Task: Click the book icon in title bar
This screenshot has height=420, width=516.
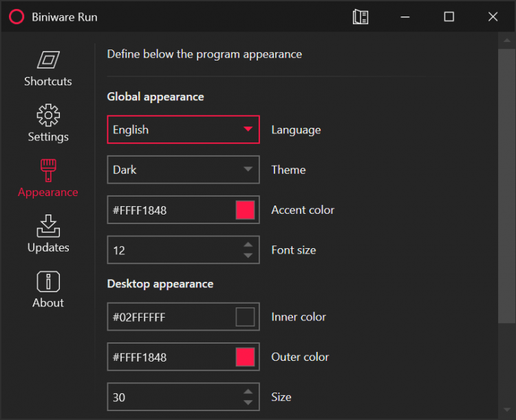Action: pos(361,17)
